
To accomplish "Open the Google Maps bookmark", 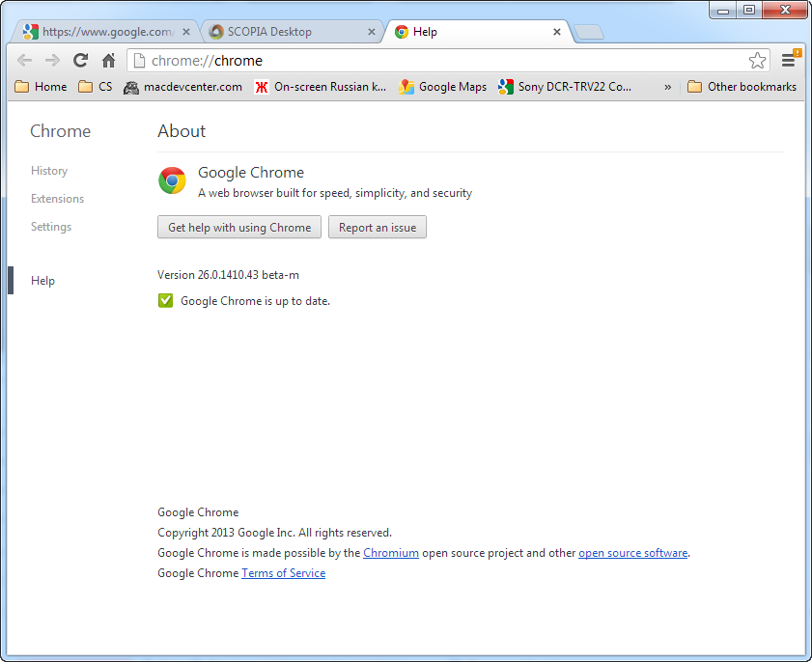I will tap(443, 87).
